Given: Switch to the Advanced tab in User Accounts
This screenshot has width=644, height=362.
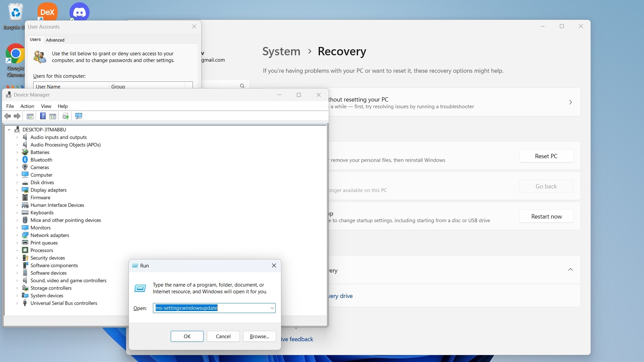Looking at the screenshot, I should tap(55, 40).
